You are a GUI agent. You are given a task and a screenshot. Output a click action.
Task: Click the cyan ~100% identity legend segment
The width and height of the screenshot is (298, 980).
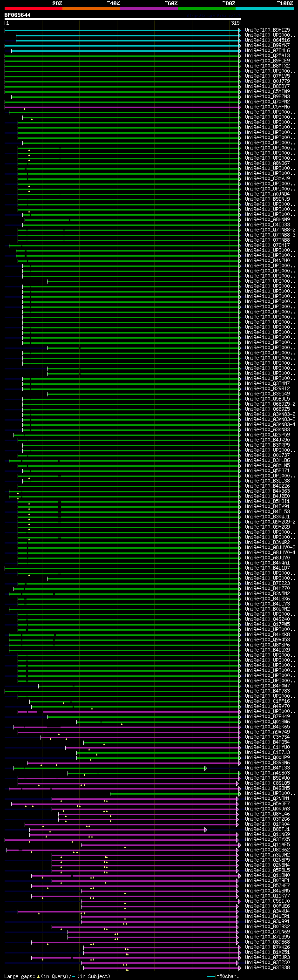[x=264, y=8]
